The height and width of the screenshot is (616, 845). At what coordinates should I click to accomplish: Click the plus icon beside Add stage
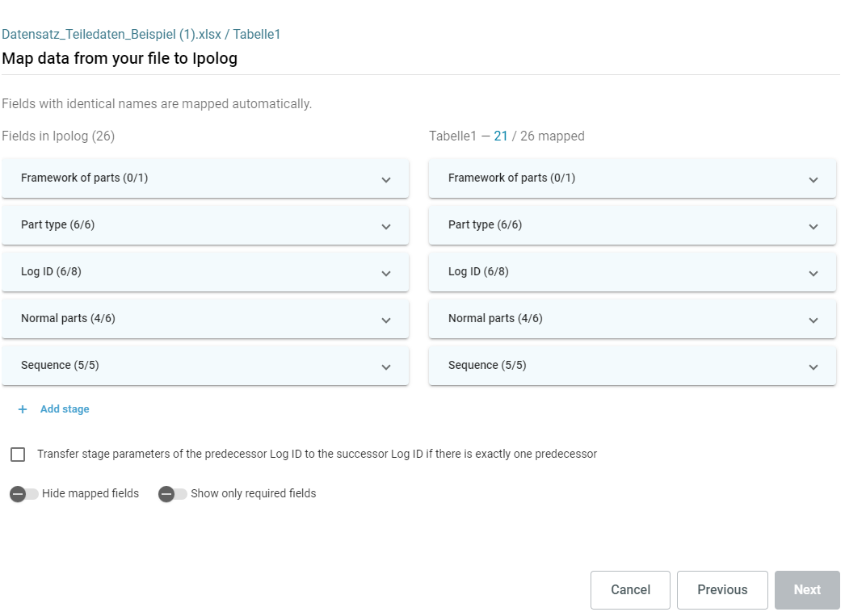pyautogui.click(x=23, y=409)
